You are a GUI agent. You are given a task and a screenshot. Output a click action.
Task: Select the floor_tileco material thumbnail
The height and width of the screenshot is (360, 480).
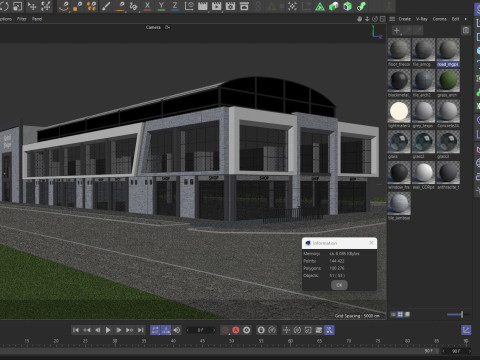(399, 50)
